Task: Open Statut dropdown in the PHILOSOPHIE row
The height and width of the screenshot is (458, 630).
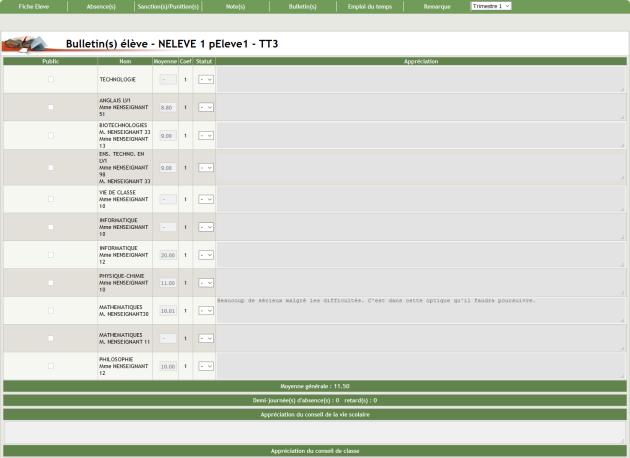Action: [x=205, y=367]
